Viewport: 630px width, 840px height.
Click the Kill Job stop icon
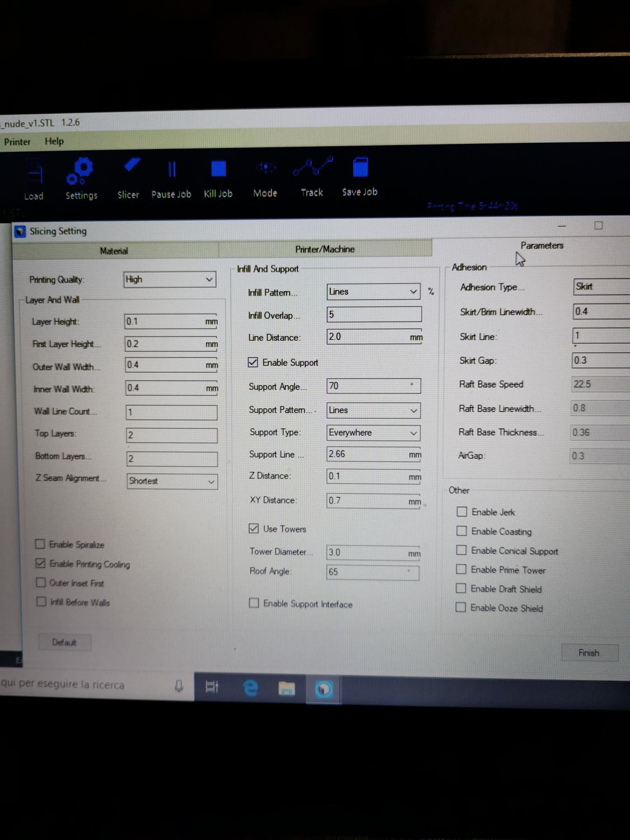pos(218,169)
